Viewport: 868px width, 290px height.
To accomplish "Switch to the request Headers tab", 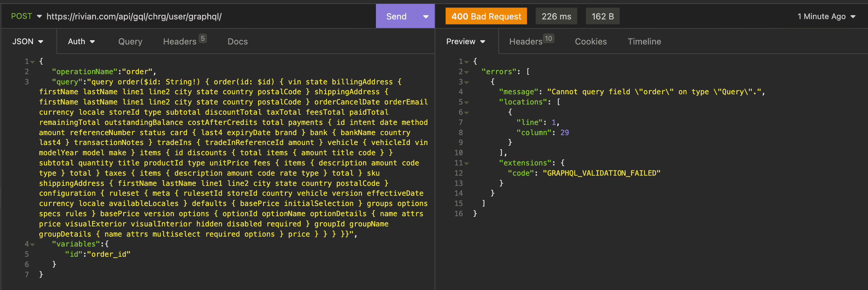I will [184, 41].
